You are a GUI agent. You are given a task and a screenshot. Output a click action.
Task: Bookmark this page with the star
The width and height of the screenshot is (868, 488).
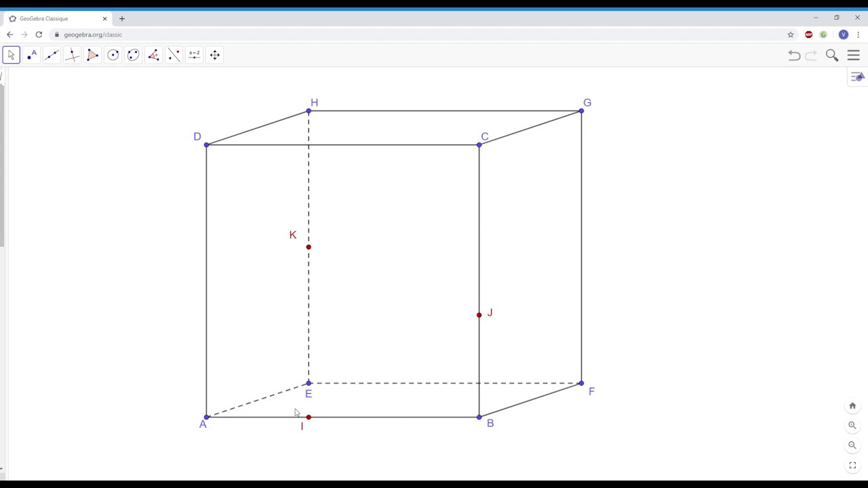pyautogui.click(x=791, y=35)
